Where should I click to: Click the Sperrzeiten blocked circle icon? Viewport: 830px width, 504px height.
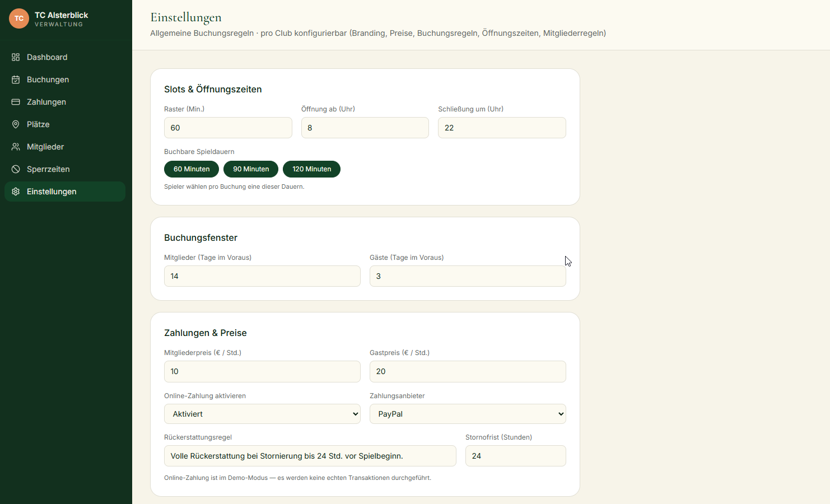(16, 169)
